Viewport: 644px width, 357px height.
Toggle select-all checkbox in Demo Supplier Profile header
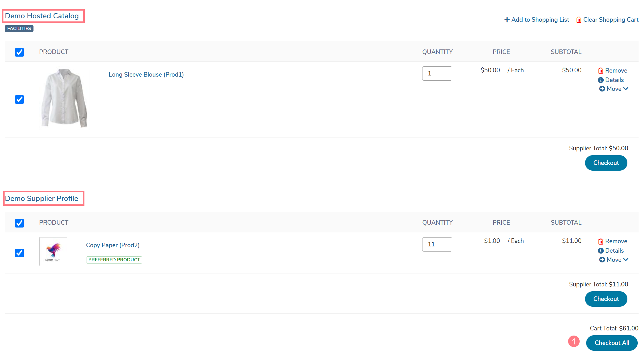click(x=19, y=223)
